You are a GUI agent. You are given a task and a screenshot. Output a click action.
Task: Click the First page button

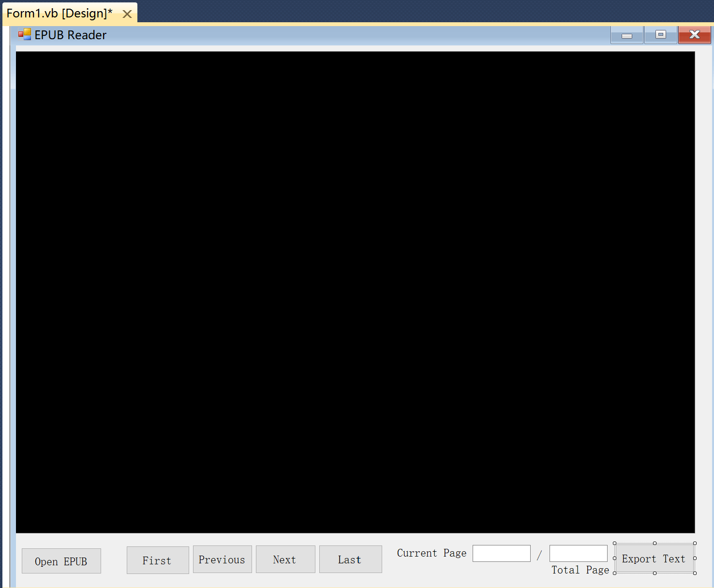(158, 560)
